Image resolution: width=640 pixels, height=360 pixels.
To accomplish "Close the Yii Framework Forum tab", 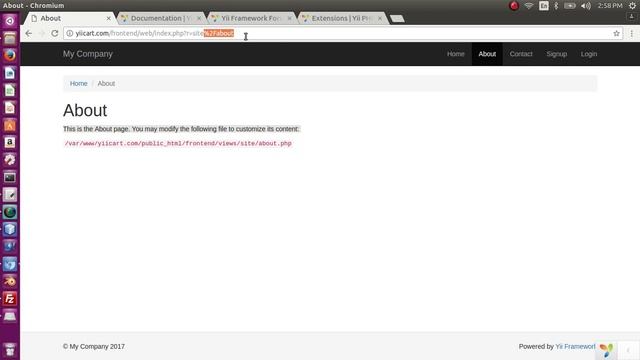I will (x=289, y=18).
